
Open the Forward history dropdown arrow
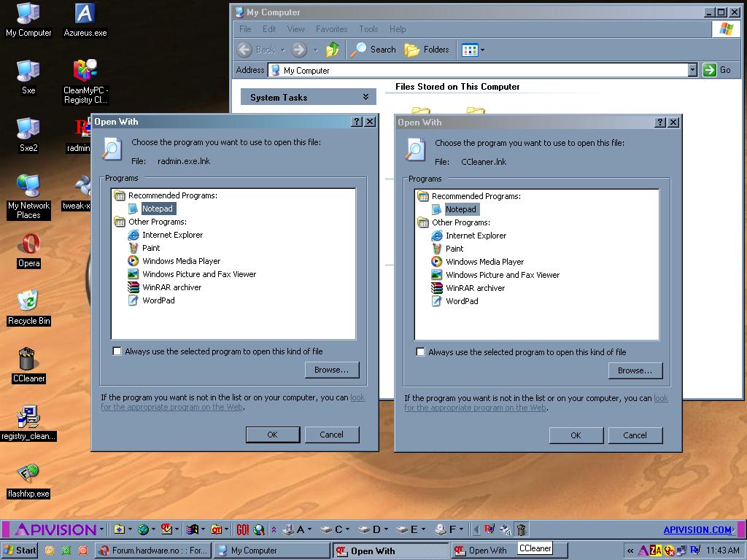click(315, 50)
